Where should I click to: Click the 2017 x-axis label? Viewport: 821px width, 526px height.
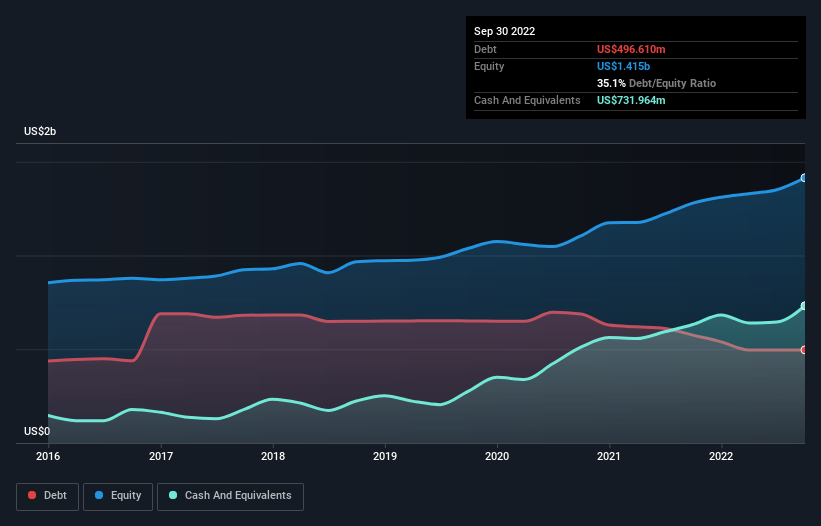(161, 456)
